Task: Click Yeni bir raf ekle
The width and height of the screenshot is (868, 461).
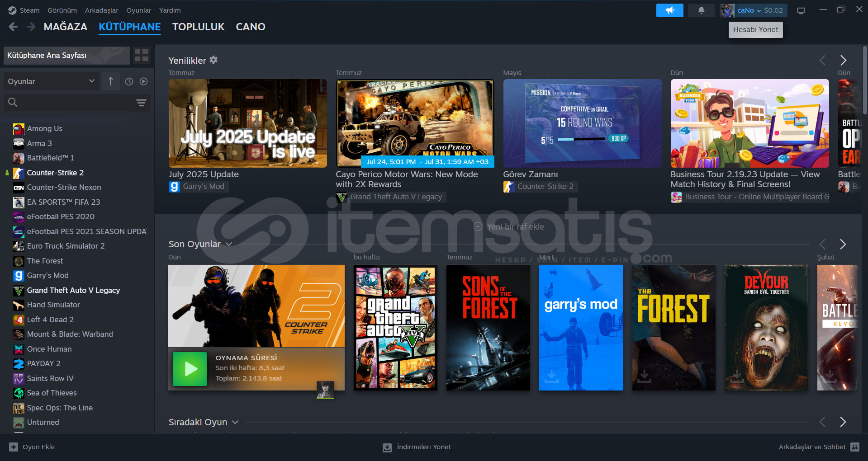Action: 515,227
